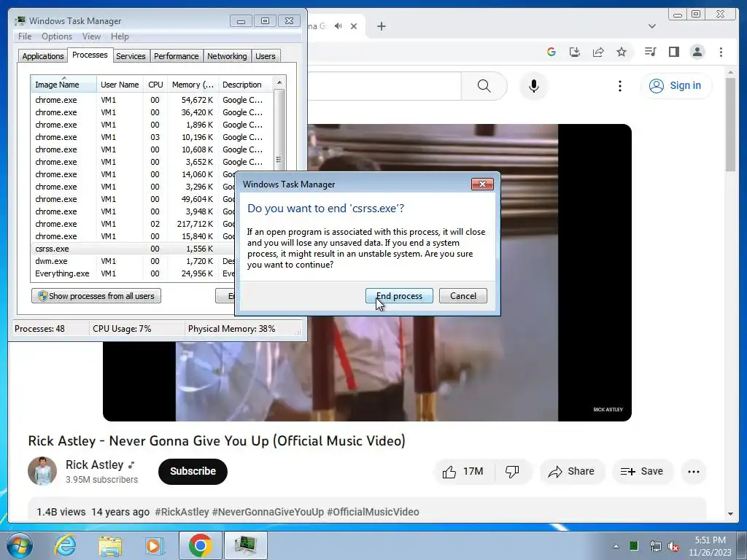The width and height of the screenshot is (747, 560).
Task: Sort processes by CPU column
Action: [x=155, y=85]
